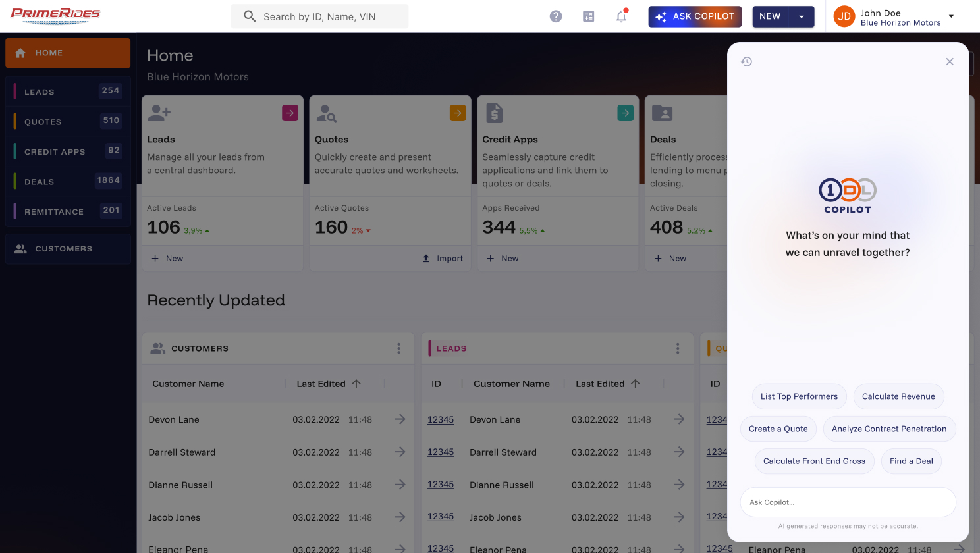Viewport: 980px width, 553px height.
Task: Focus the Search by ID, Name, VIN field
Action: click(x=319, y=16)
